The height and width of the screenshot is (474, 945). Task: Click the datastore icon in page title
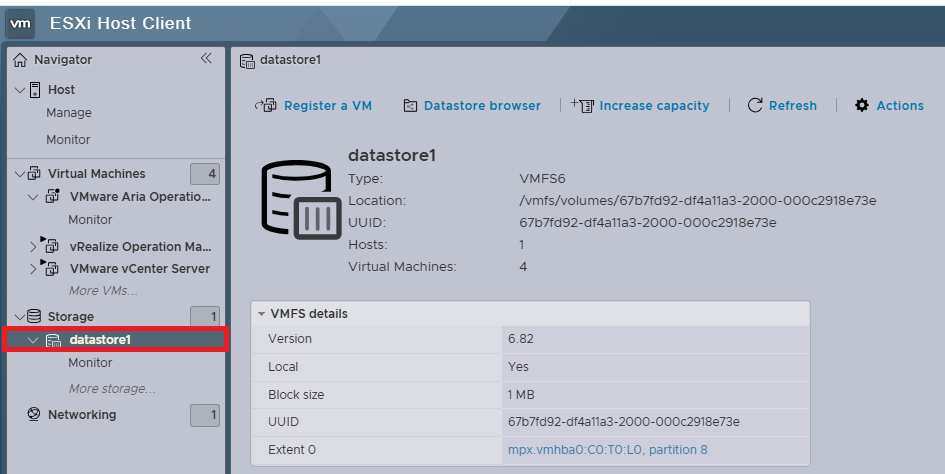(x=247, y=61)
